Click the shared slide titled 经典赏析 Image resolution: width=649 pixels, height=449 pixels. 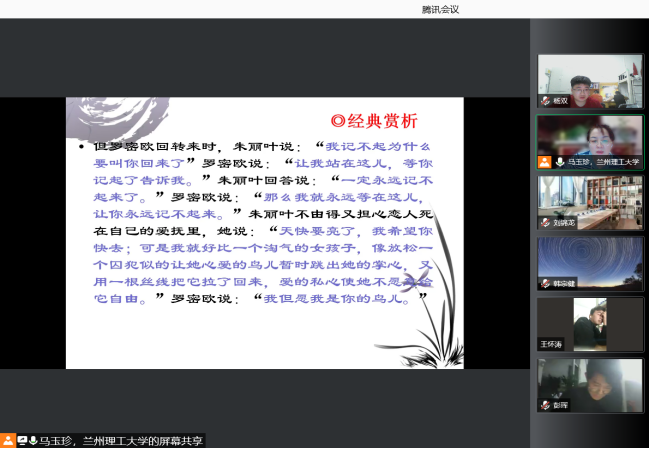pyautogui.click(x=265, y=233)
